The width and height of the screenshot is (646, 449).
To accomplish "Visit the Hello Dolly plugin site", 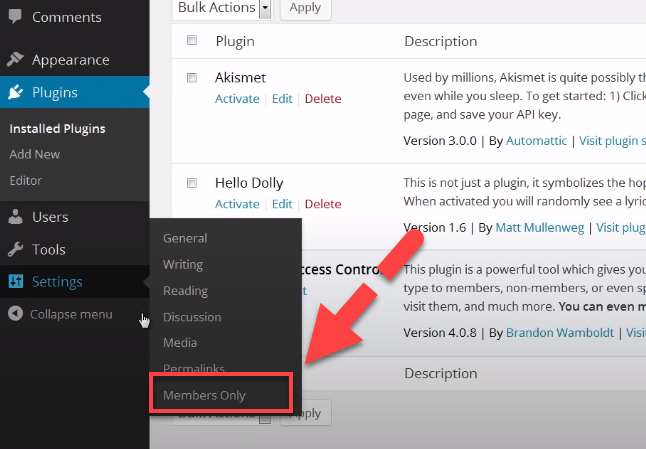I will point(621,227).
